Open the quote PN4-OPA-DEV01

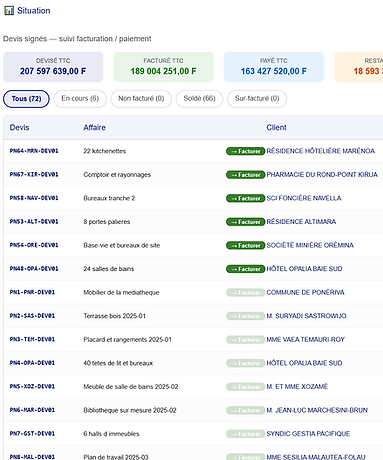32,363
